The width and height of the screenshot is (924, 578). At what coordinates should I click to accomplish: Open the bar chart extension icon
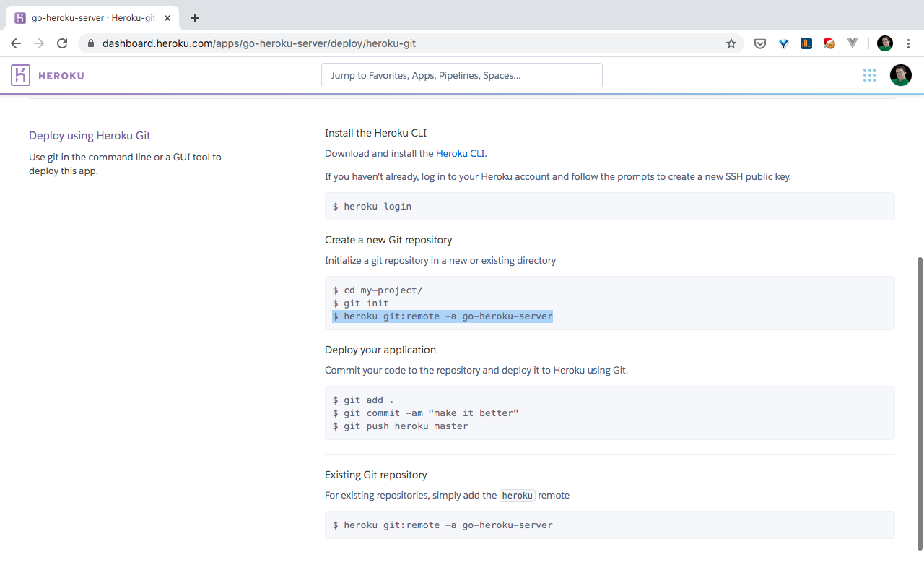click(806, 43)
